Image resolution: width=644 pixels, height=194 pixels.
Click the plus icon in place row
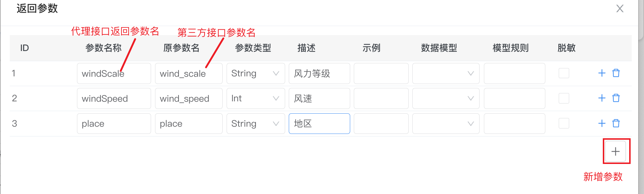tap(602, 123)
